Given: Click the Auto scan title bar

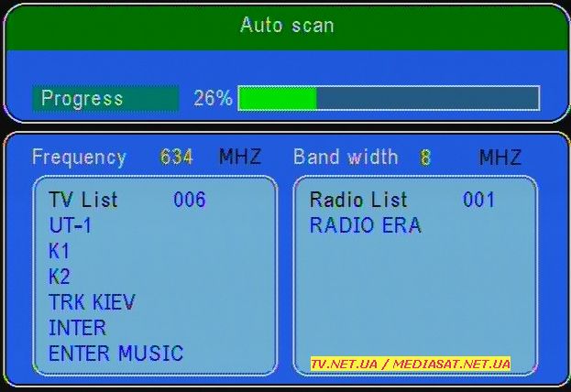Looking at the screenshot, I should click(286, 26).
